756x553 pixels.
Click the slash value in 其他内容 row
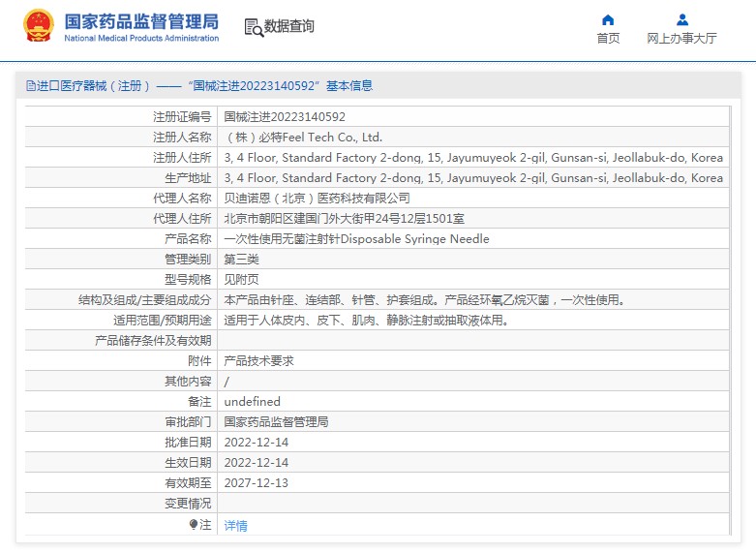tap(227, 382)
